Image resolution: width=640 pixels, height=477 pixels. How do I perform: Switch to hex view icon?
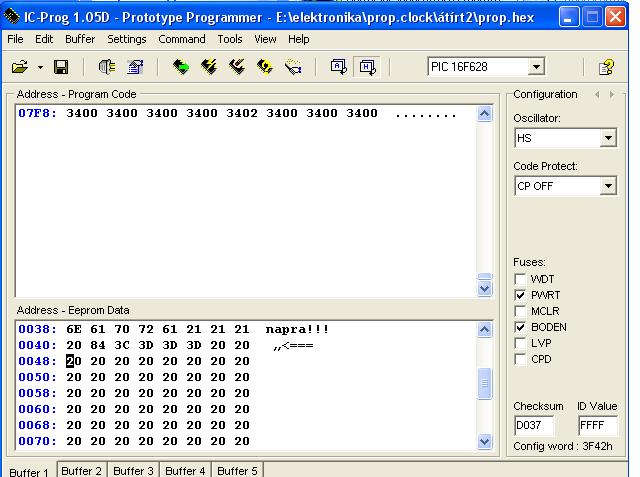pos(367,67)
